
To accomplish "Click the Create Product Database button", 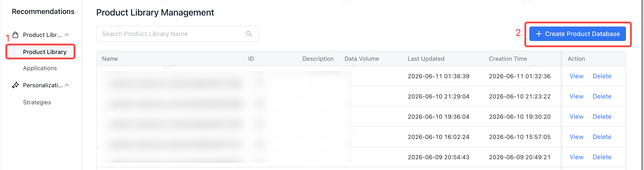I will (x=577, y=34).
